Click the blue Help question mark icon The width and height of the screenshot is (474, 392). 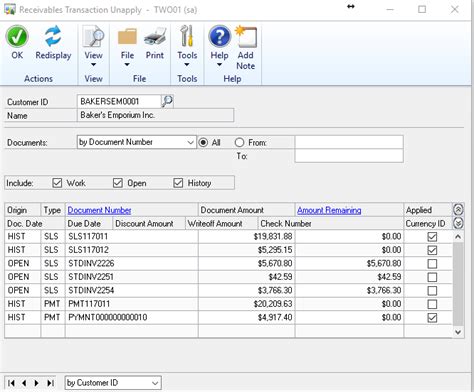click(x=219, y=37)
